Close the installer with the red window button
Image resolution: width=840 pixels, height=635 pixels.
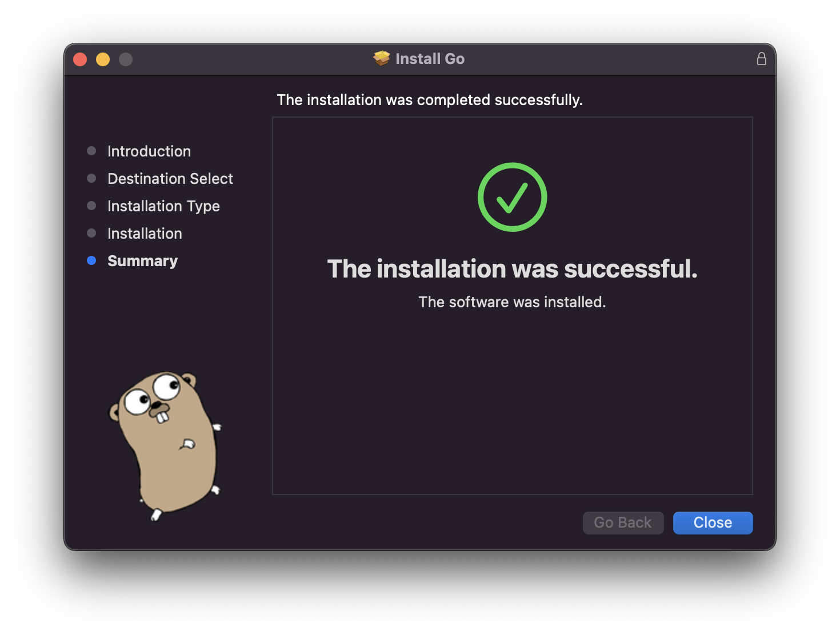point(80,59)
